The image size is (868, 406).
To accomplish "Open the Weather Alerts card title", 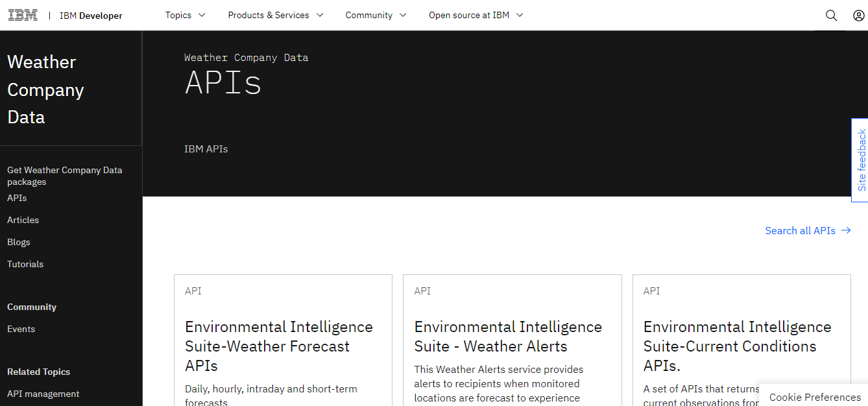I will click(508, 336).
